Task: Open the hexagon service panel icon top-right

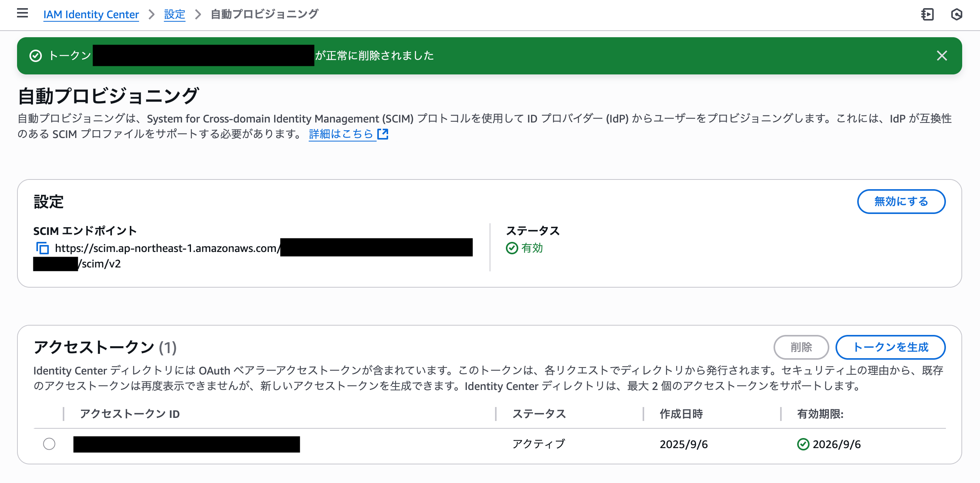Action: point(957,14)
